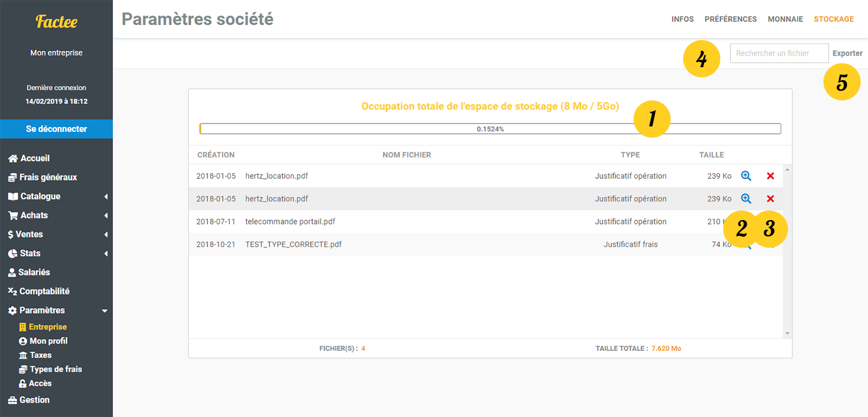This screenshot has width=868, height=417.
Task: Click magnifier icon on highlighted hertz_location.pdf row
Action: click(746, 199)
